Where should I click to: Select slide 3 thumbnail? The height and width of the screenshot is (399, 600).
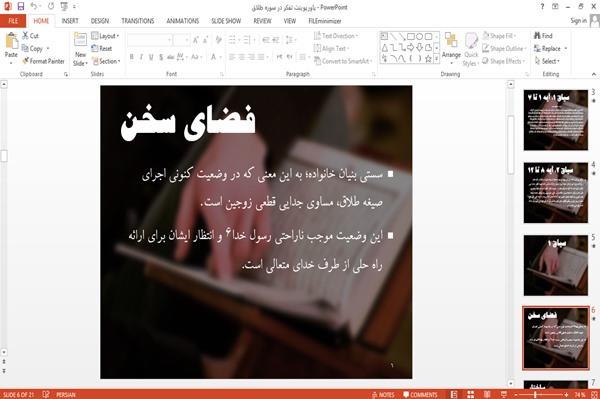tap(556, 120)
